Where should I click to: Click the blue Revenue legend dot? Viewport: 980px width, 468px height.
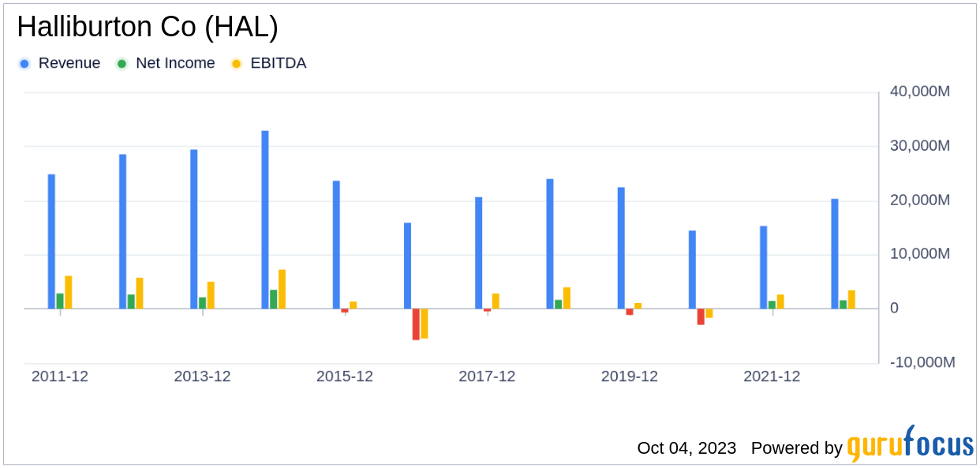coord(25,63)
